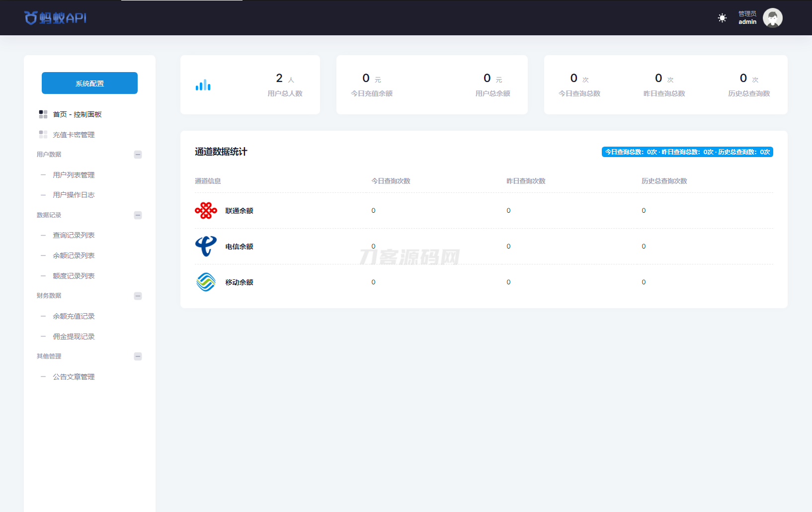Open 佣金提现记录 in the sidebar

pyautogui.click(x=74, y=336)
